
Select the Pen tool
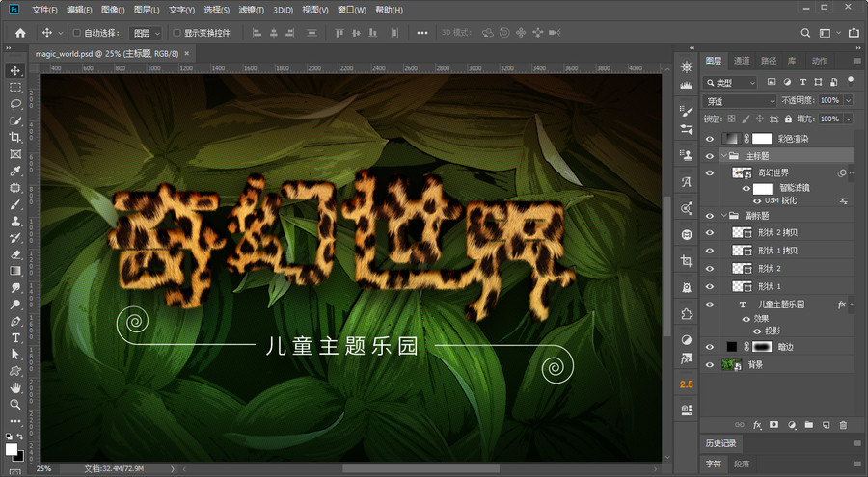coord(15,321)
